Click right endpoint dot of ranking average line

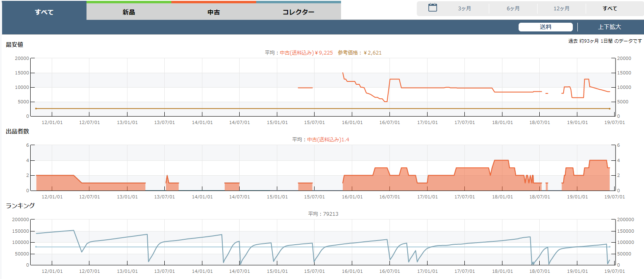(610, 247)
